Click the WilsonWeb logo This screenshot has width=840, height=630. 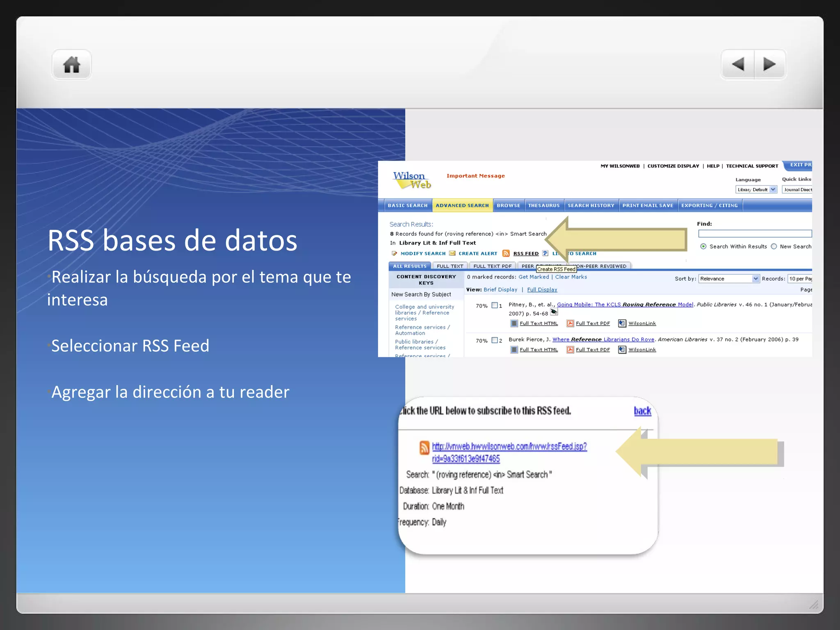pyautogui.click(x=412, y=180)
